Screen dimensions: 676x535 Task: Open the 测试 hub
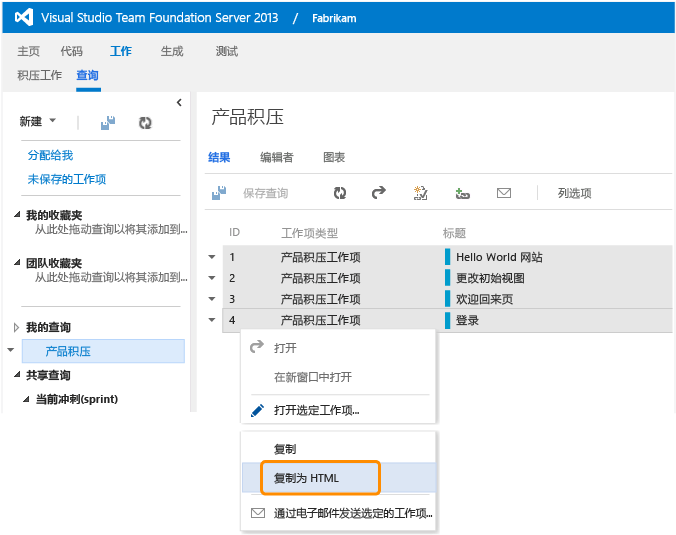pos(227,51)
